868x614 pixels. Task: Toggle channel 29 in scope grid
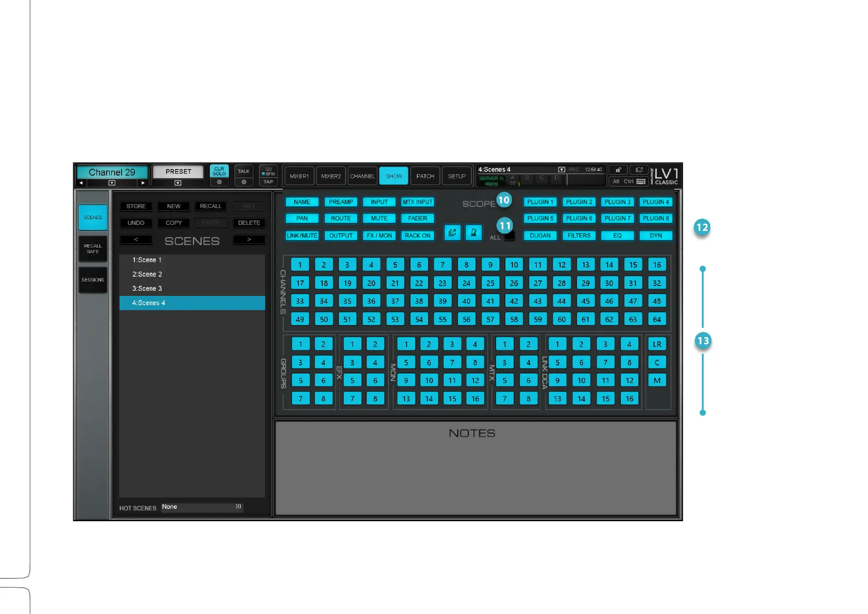click(586, 283)
